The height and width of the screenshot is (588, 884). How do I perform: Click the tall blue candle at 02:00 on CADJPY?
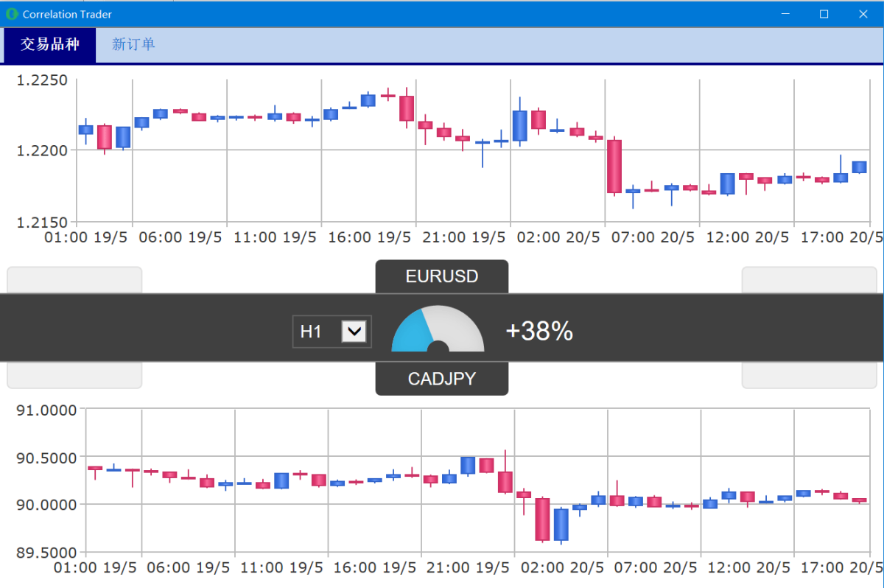(563, 523)
